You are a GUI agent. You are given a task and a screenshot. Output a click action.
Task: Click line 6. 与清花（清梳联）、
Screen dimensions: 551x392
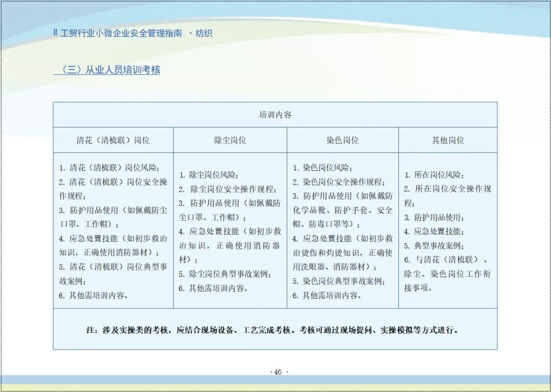446,260
